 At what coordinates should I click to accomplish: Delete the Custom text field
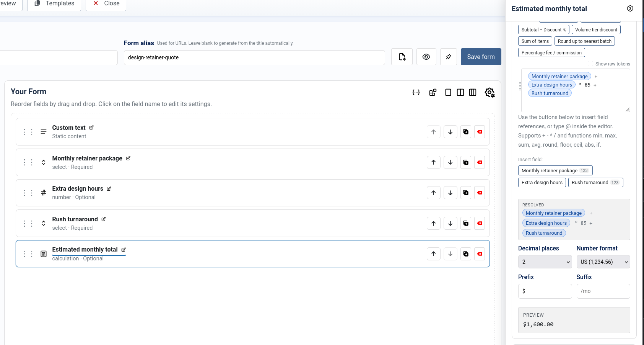[x=480, y=132]
